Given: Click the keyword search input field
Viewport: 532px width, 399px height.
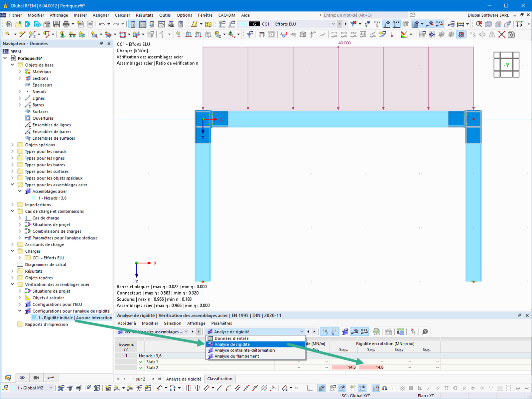Looking at the screenshot, I should click(365, 15).
